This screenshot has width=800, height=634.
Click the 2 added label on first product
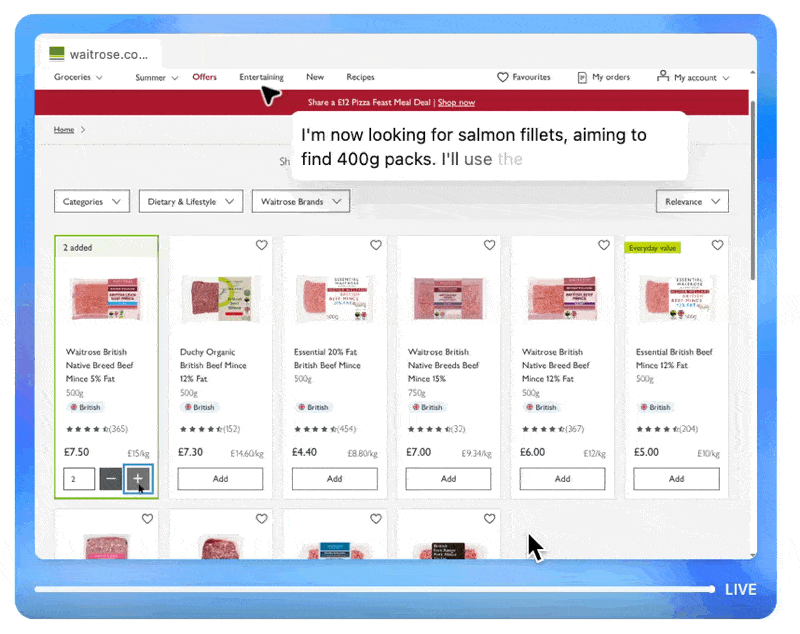pyautogui.click(x=78, y=248)
